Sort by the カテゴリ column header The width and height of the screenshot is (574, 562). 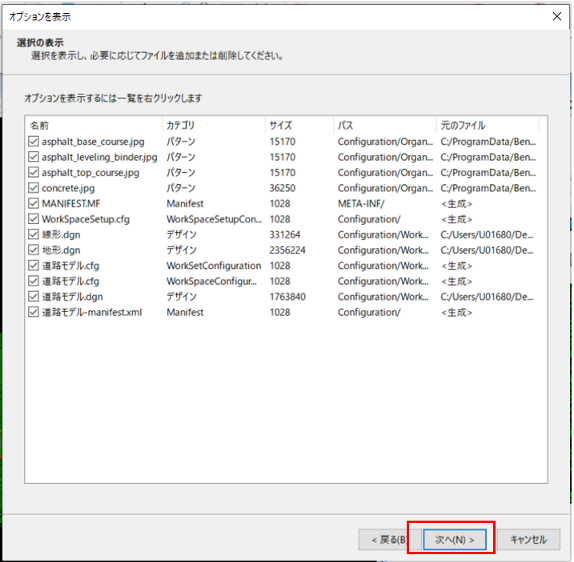pos(213,126)
